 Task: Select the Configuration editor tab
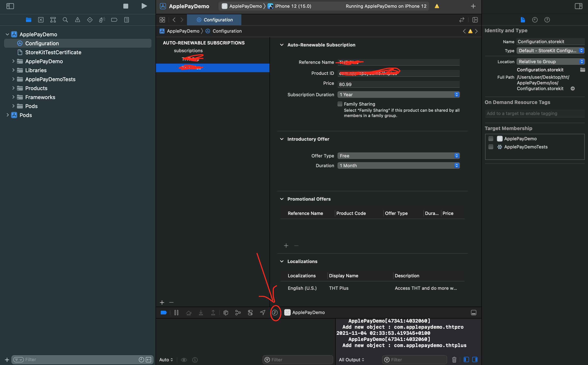click(214, 20)
